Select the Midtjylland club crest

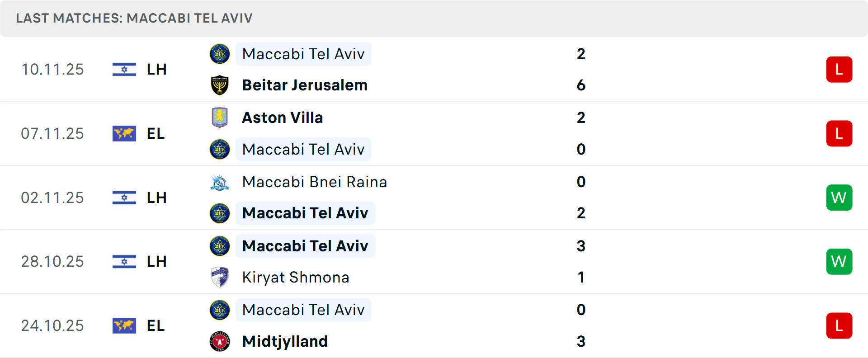tap(220, 342)
